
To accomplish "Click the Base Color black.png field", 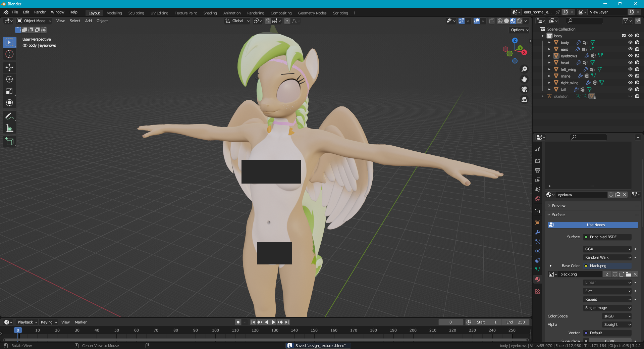I will (607, 266).
